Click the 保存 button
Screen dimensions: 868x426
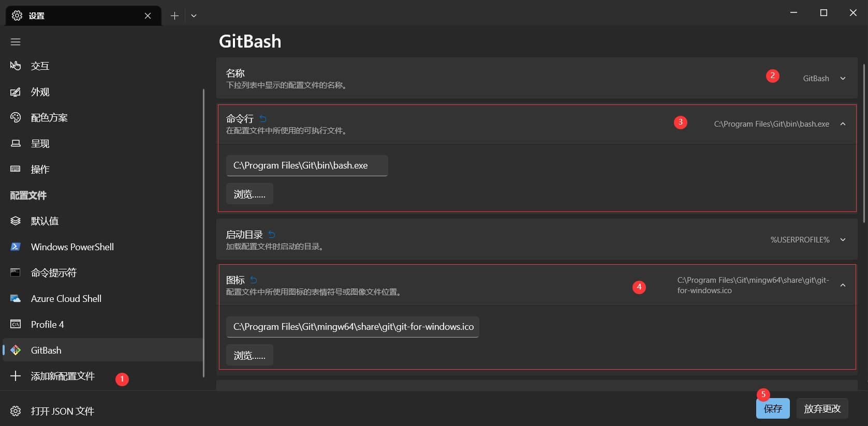(x=773, y=408)
